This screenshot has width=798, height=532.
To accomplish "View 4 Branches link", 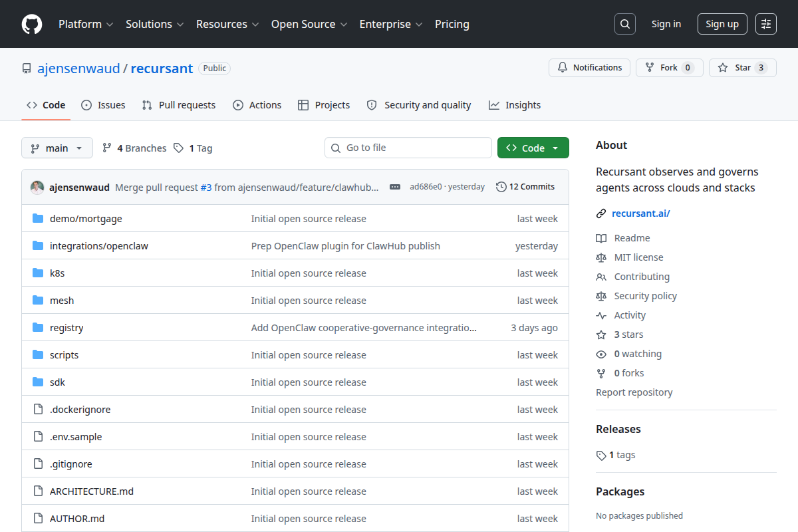I will [134, 148].
